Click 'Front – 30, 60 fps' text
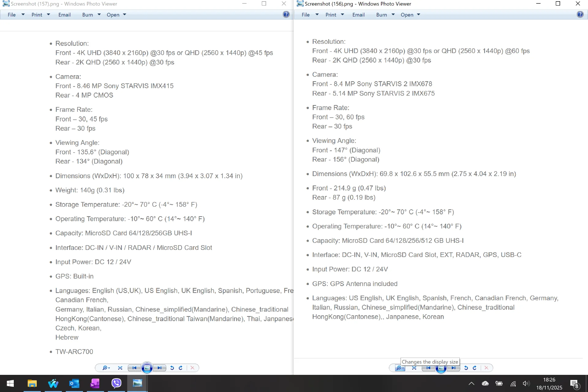This screenshot has height=392, width=588. pyautogui.click(x=338, y=117)
